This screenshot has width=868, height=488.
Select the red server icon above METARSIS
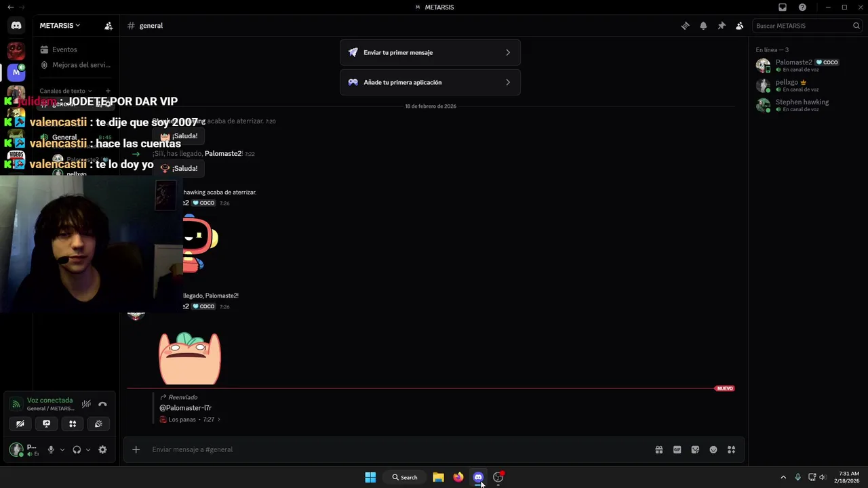16,50
